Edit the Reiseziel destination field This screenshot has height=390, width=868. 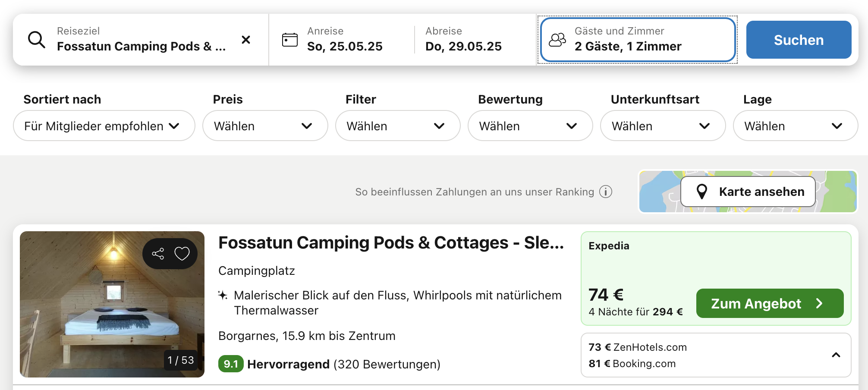[141, 40]
